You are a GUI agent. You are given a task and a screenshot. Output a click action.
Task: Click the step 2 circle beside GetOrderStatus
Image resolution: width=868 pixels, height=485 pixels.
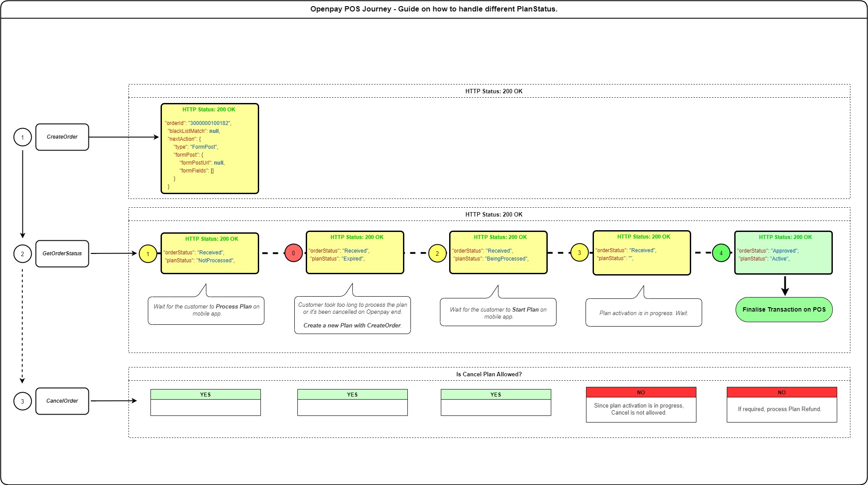point(22,254)
